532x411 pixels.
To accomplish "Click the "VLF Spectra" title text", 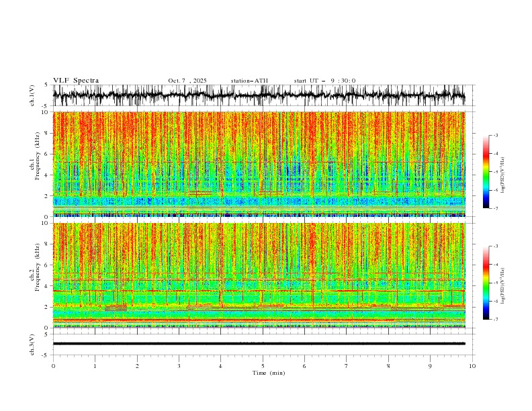I will point(76,81).
